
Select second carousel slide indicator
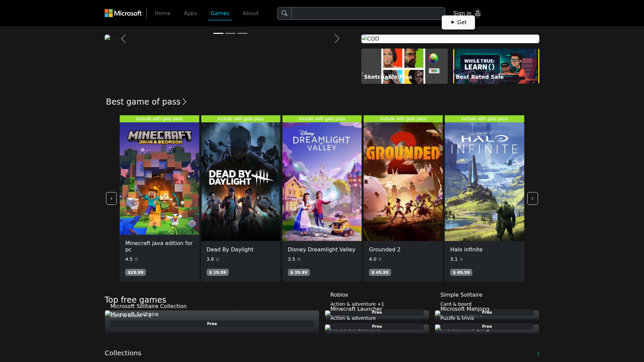click(x=230, y=33)
